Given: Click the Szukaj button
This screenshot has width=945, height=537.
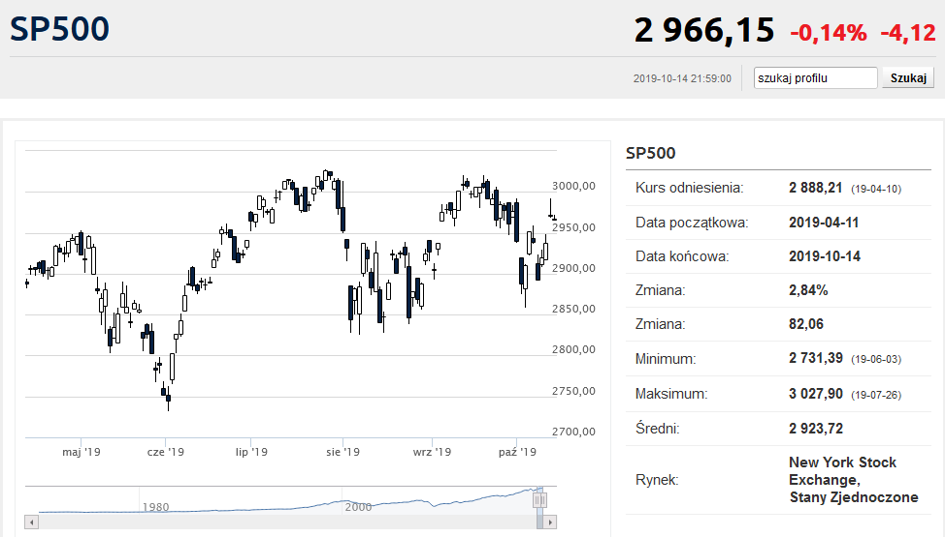Looking at the screenshot, I should [908, 78].
